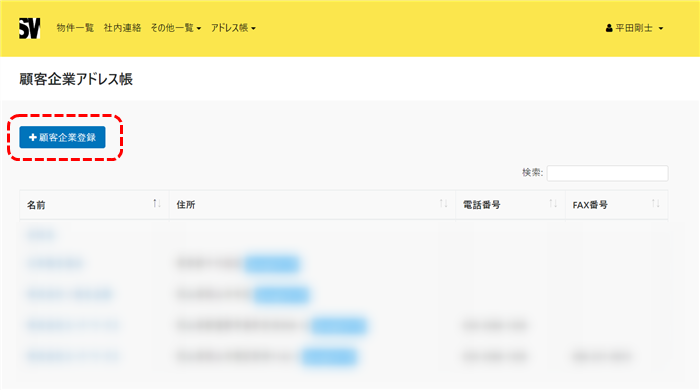The width and height of the screenshot is (700, 390).
Task: Sort table by 名前 column
Action: click(x=94, y=205)
